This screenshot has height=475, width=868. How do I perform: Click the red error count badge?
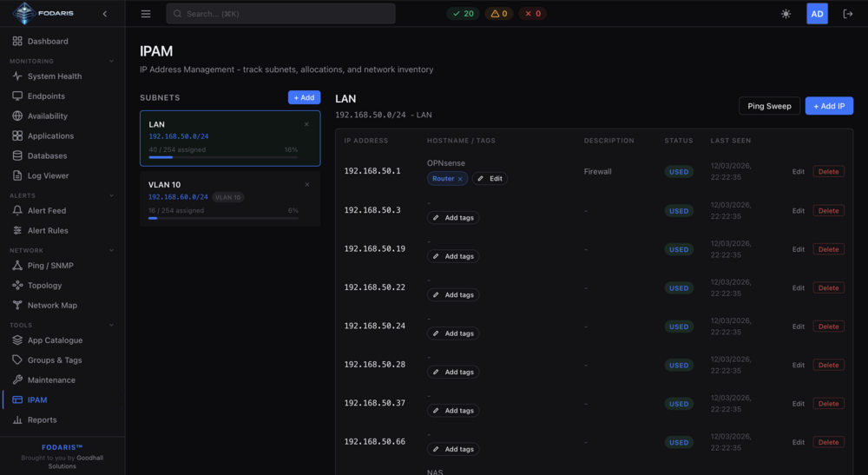pos(533,14)
